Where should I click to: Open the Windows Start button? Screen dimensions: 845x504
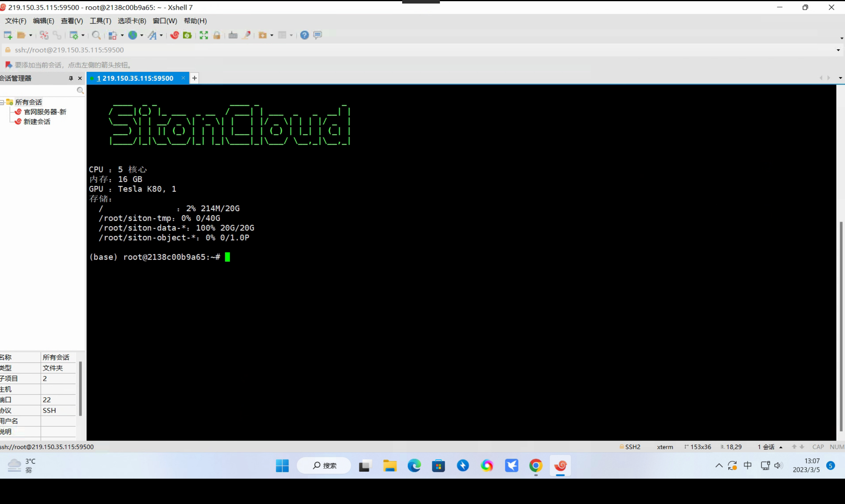[282, 466]
